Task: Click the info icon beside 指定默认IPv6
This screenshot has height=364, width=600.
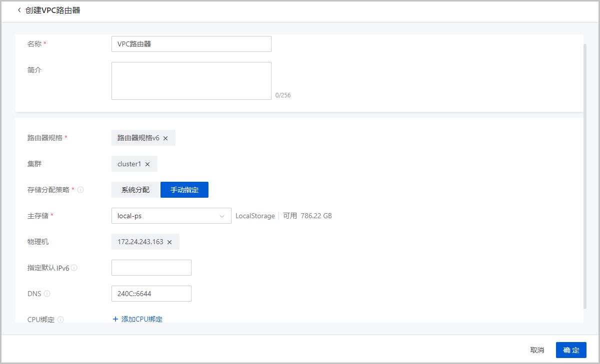Action: 75,268
